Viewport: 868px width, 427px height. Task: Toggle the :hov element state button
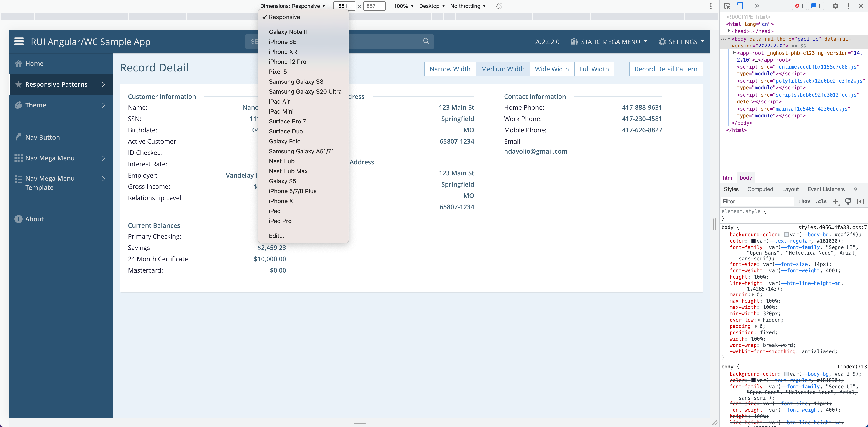coord(804,201)
